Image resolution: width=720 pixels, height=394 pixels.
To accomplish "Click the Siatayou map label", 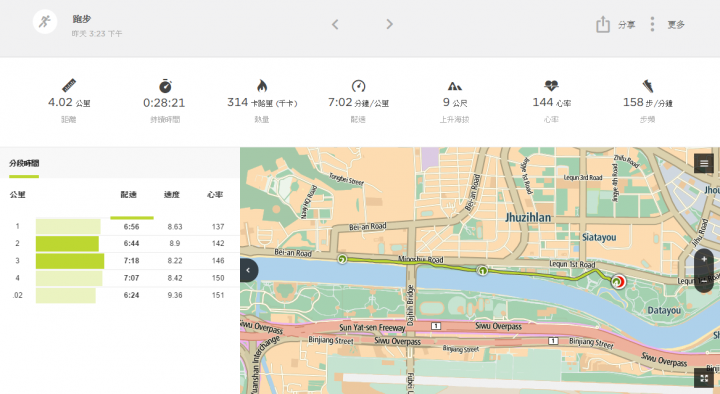I will pos(599,237).
